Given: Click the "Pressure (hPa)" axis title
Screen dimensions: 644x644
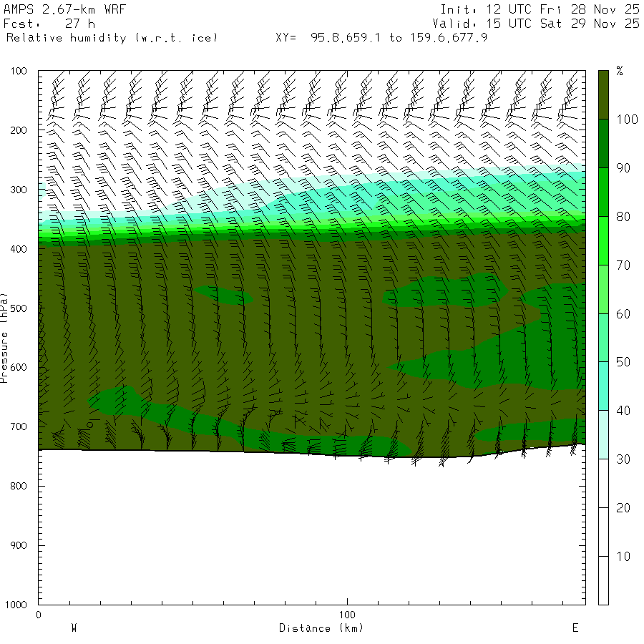Looking at the screenshot, I should [x=4, y=338].
